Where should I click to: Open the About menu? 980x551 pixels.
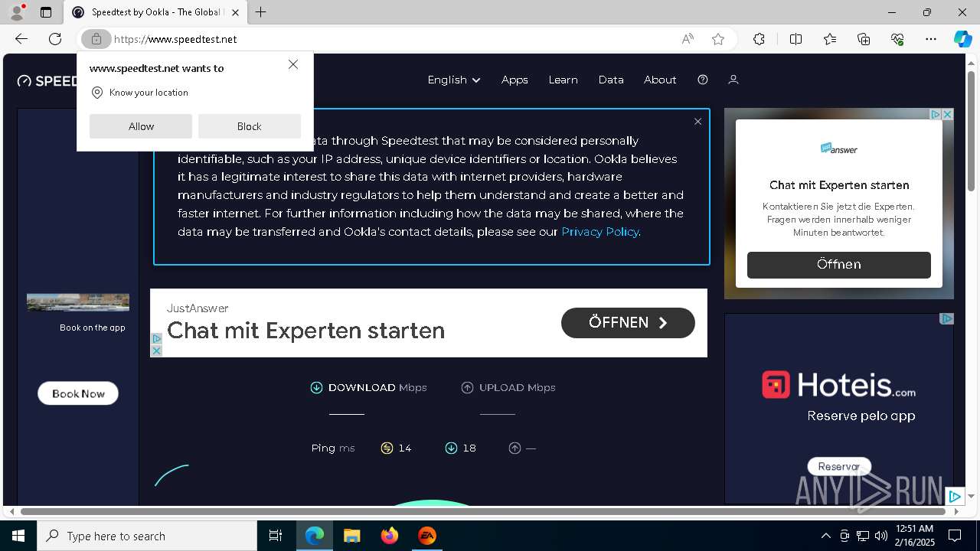(660, 80)
